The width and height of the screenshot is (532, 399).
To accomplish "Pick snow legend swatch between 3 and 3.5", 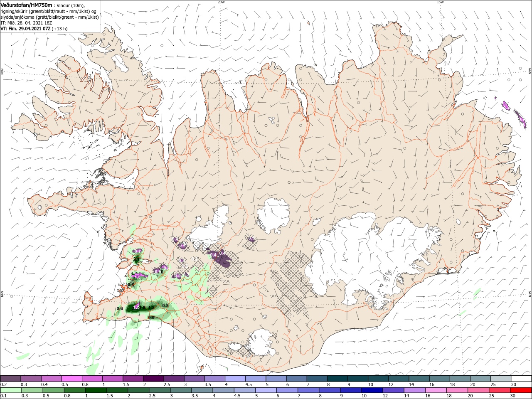I will pos(195,379).
